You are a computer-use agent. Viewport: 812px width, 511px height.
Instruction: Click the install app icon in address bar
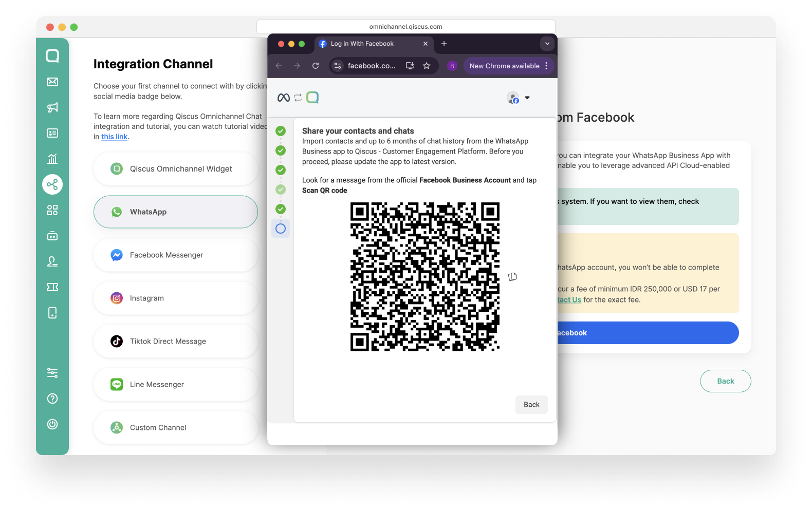(410, 66)
